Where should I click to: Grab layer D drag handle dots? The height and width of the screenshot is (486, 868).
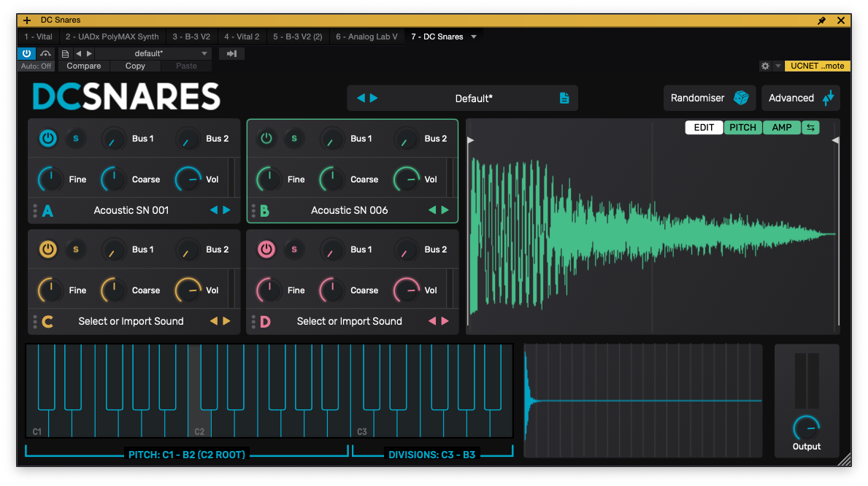pyautogui.click(x=253, y=321)
